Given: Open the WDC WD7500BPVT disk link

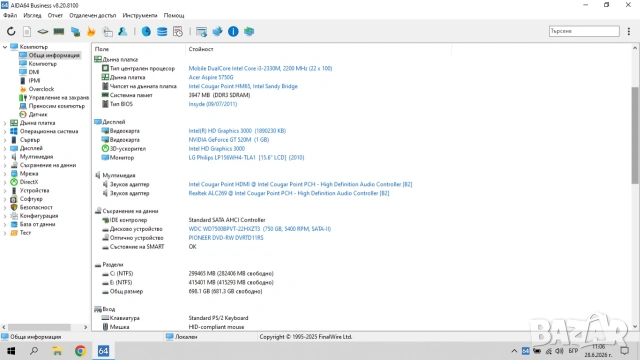Looking at the screenshot, I should point(260,229).
